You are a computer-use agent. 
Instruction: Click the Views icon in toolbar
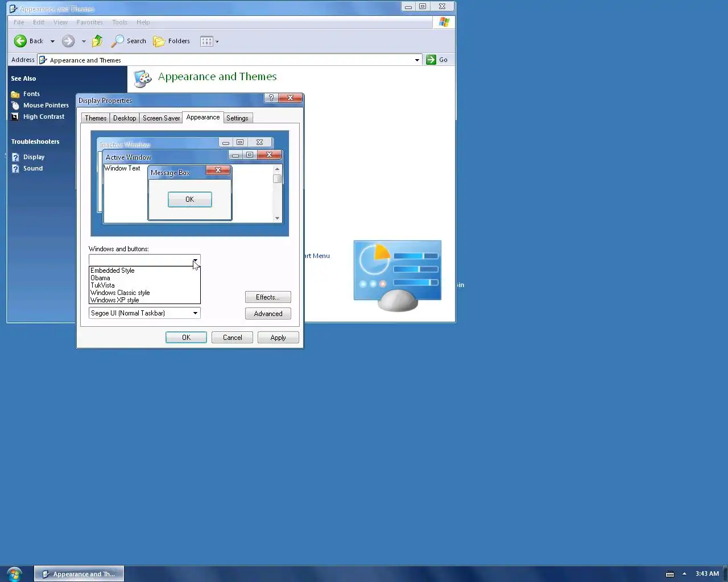(206, 41)
